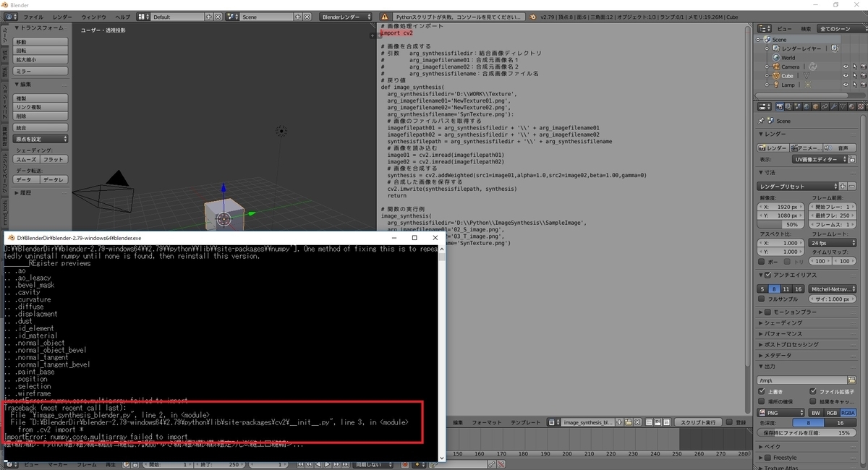868x470 pixels.
Task: Toggle the アンチエイリアス checkbox
Action: pyautogui.click(x=768, y=275)
